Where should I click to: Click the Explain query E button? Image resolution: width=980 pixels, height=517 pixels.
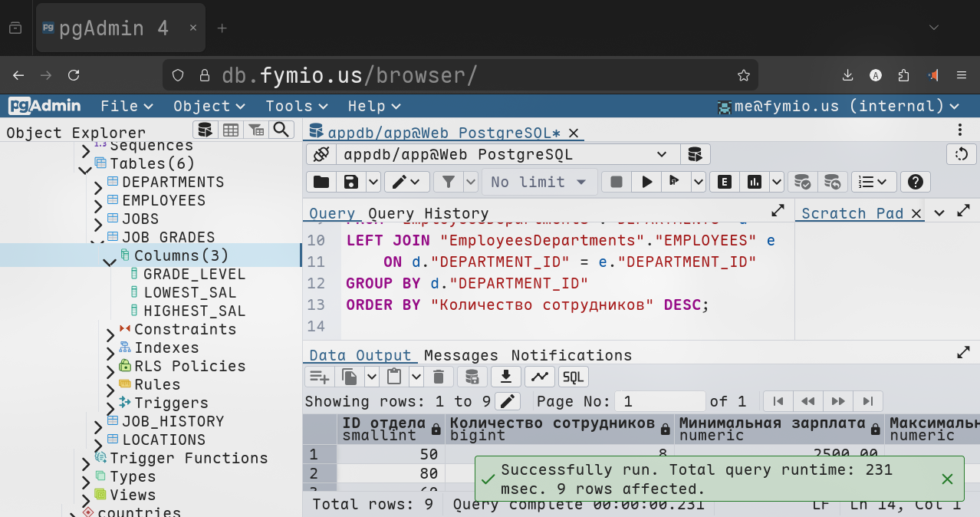(724, 182)
